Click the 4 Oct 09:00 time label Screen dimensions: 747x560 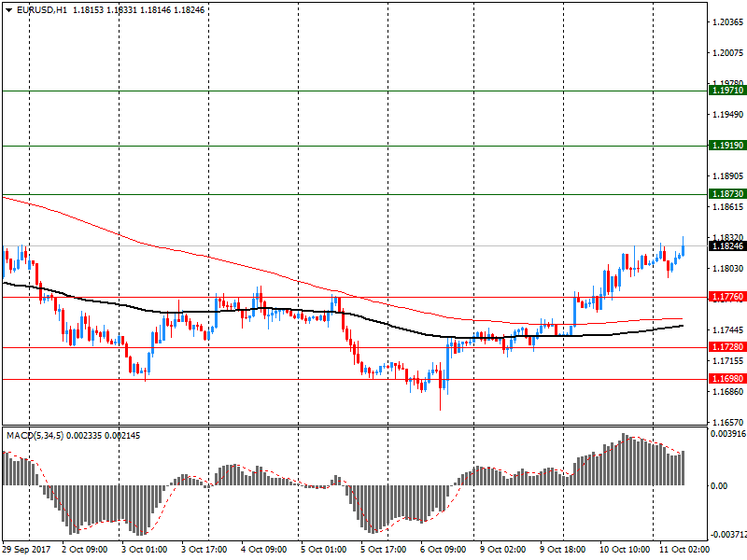tap(264, 550)
